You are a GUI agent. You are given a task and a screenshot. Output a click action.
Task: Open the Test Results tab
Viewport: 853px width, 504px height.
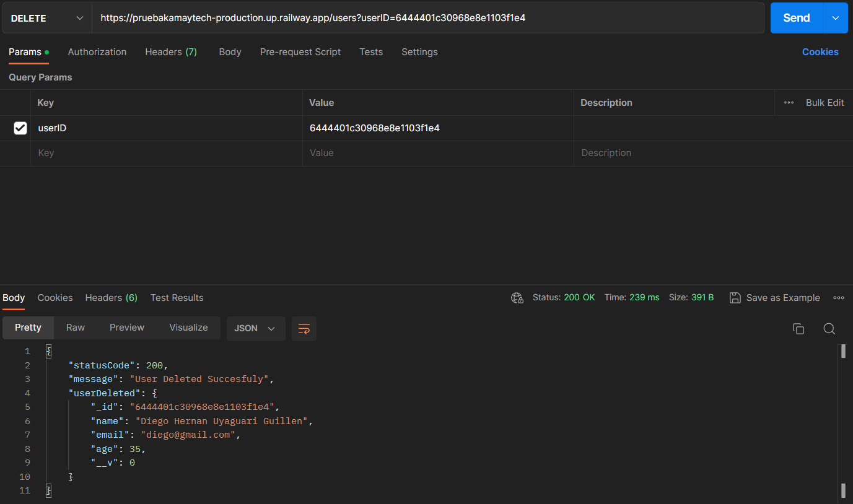click(177, 298)
